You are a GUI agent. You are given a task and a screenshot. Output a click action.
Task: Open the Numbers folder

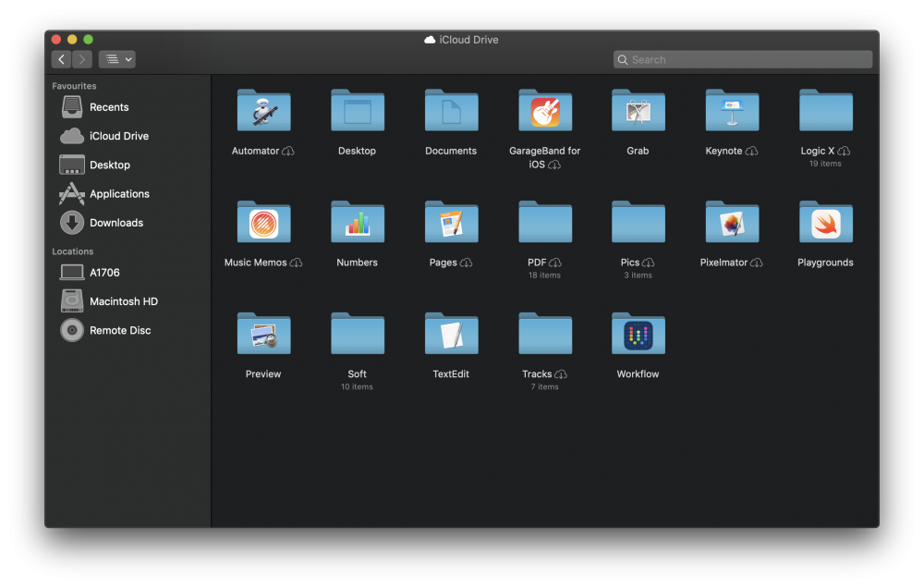tap(357, 222)
